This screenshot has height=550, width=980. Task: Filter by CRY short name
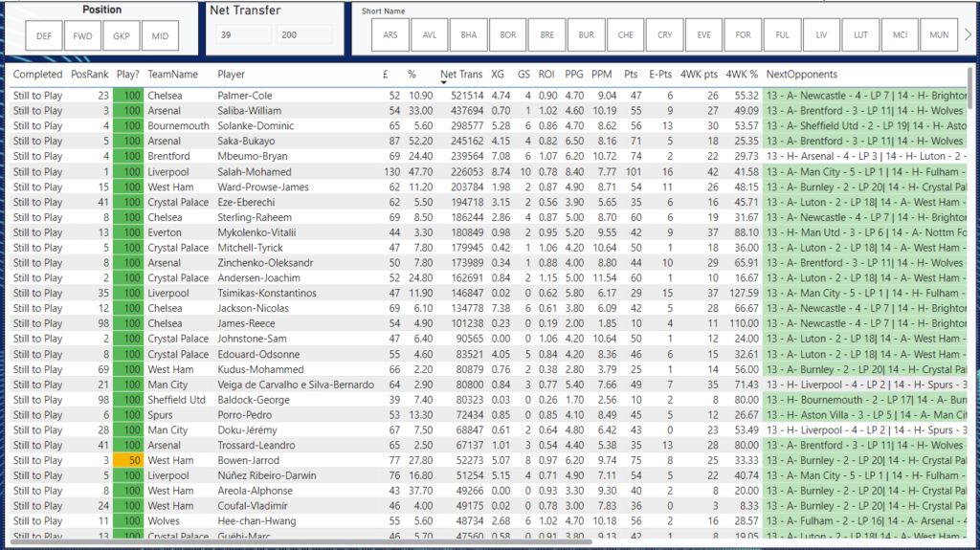coord(665,35)
